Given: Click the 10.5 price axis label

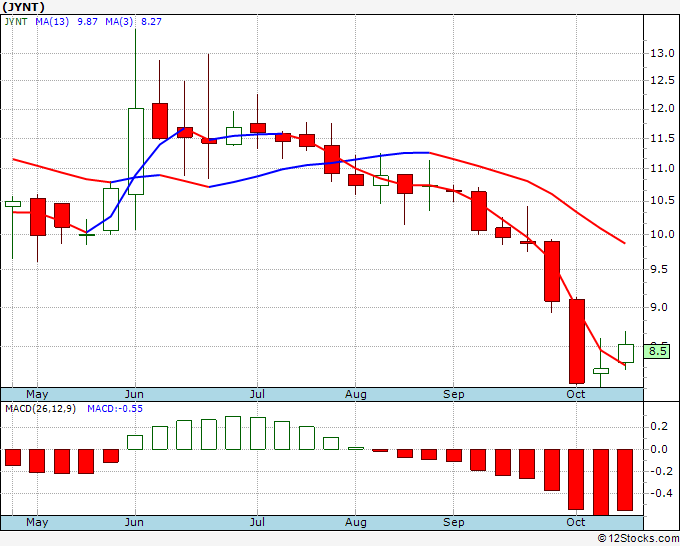Looking at the screenshot, I should pos(662,201).
